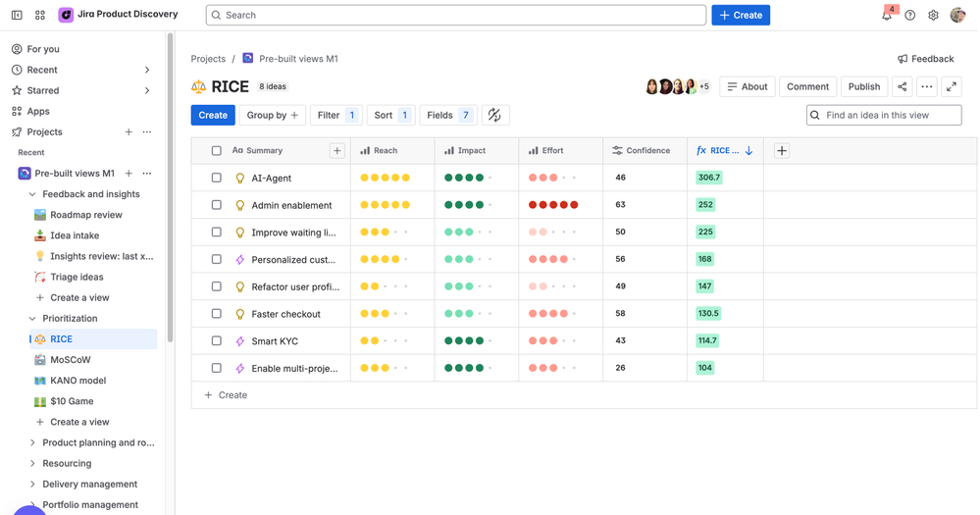This screenshot has height=515, width=980.
Task: Open the notifications bell
Action: click(887, 15)
